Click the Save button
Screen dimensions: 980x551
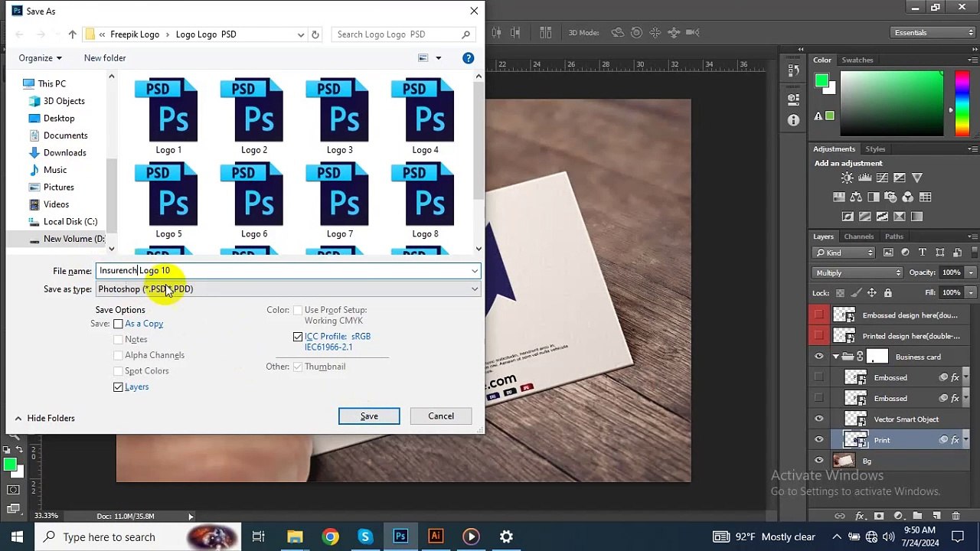coord(369,416)
